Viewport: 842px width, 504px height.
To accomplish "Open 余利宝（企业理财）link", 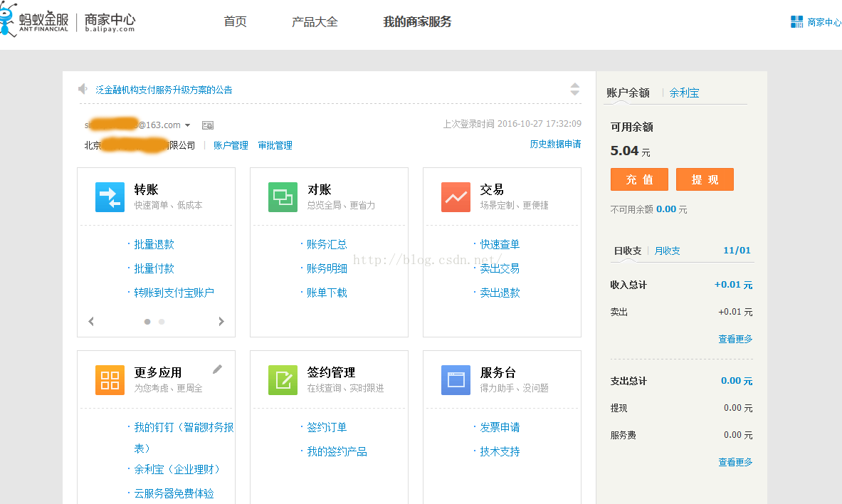I will pos(177,469).
